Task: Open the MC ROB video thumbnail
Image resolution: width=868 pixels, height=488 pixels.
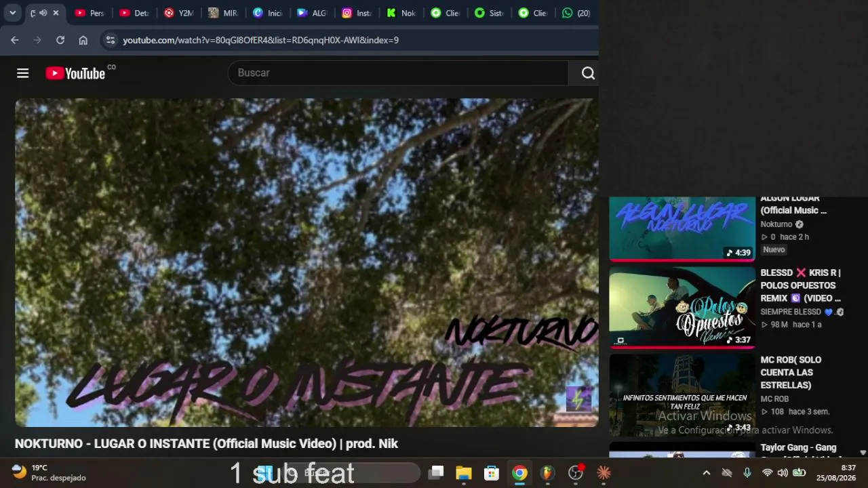Action: click(682, 394)
